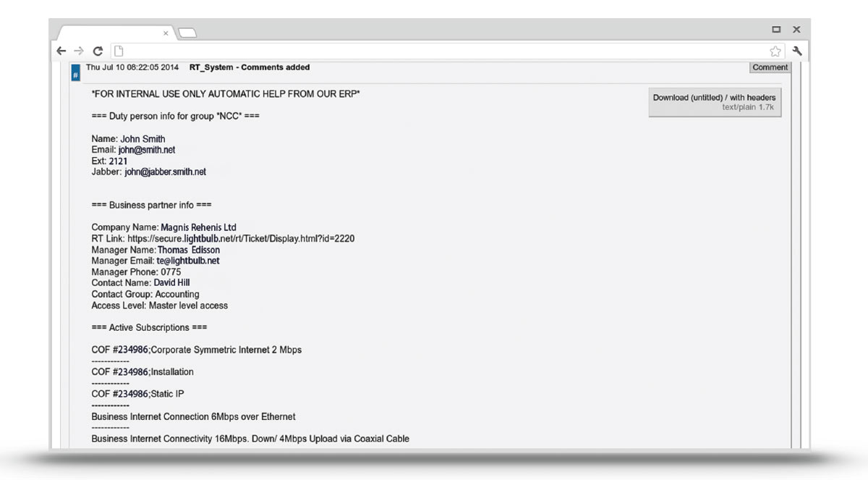The image size is (868, 480).
Task: Click manager email te@lightbulb.net
Action: pos(187,261)
